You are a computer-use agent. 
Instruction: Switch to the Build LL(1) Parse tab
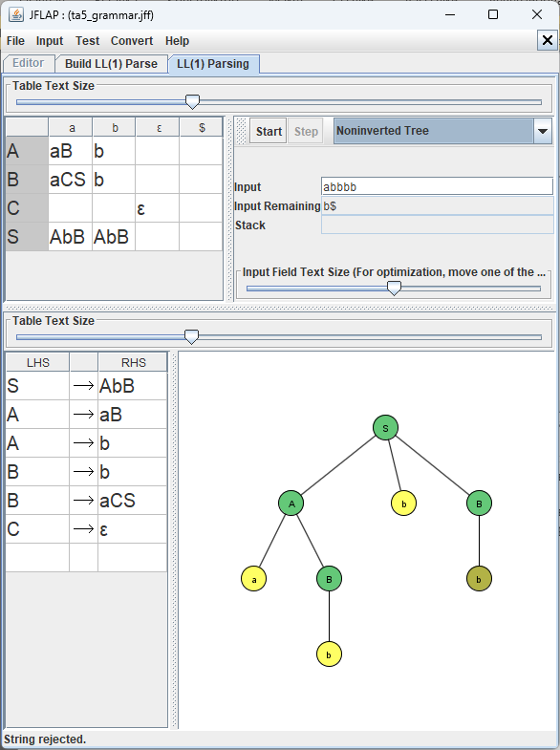(x=111, y=64)
